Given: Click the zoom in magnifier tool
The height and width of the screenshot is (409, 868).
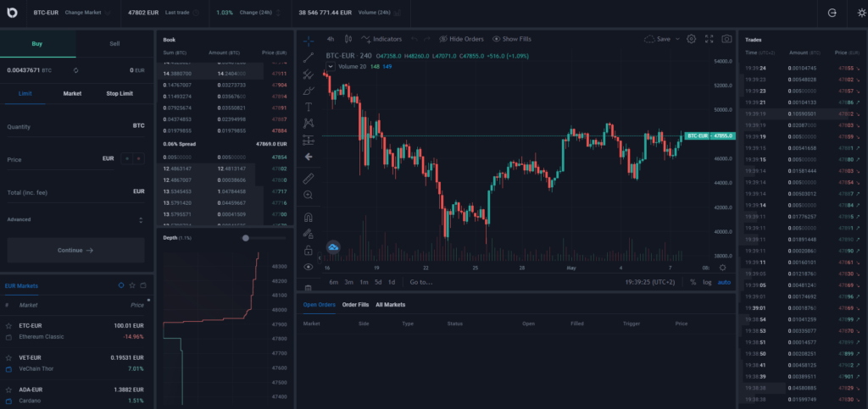Looking at the screenshot, I should (308, 195).
